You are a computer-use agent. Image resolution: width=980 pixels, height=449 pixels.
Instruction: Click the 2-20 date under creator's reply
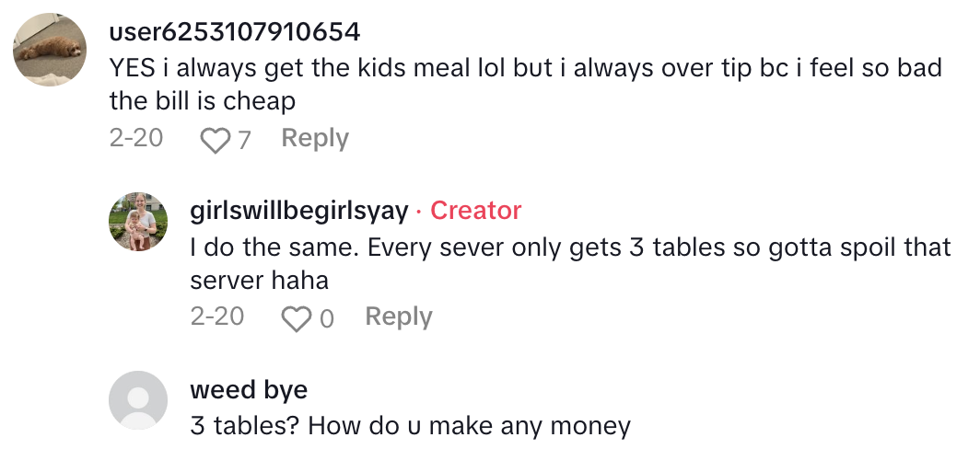[x=217, y=317]
